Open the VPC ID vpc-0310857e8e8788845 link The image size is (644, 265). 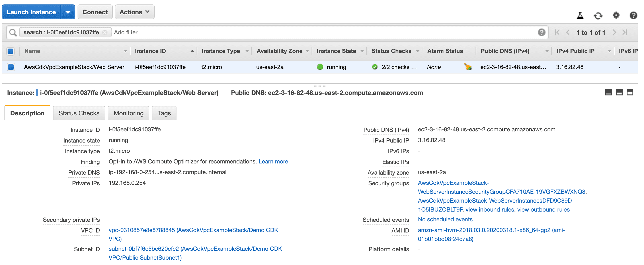[x=193, y=234]
